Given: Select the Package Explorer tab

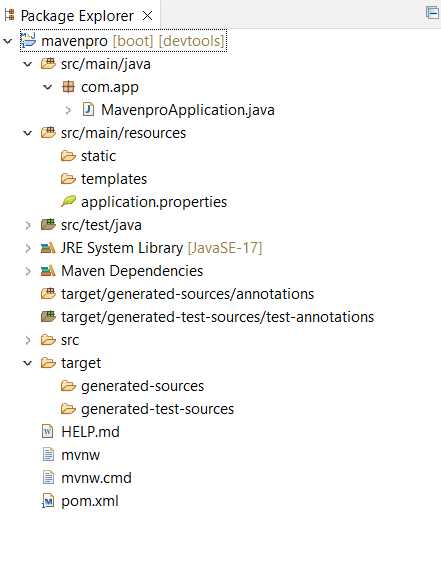Looking at the screenshot, I should click(77, 15).
